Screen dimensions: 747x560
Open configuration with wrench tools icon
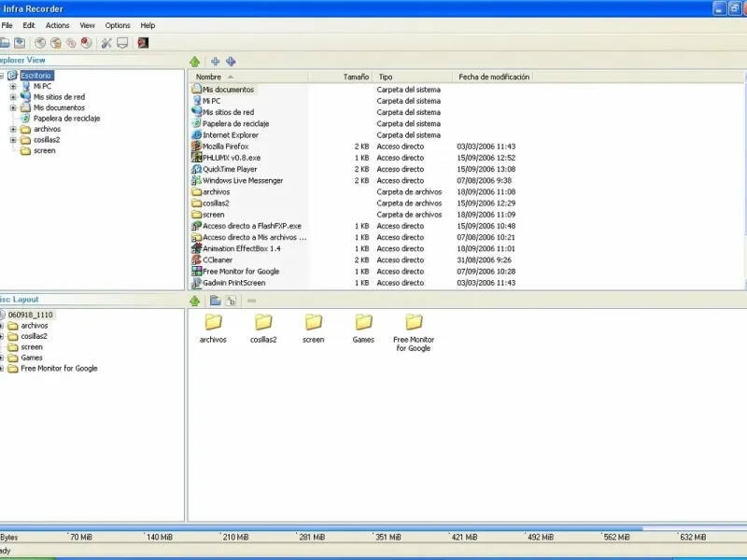pyautogui.click(x=106, y=43)
